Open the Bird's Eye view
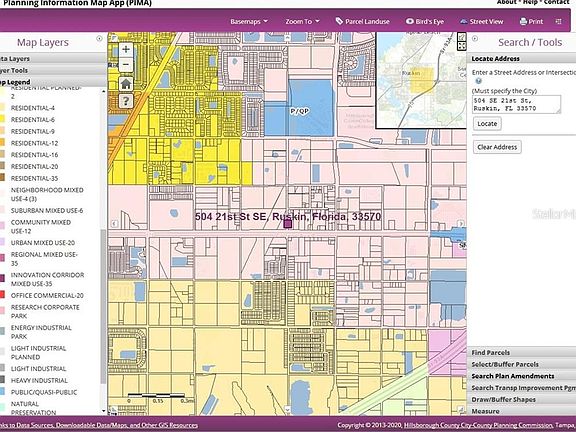This screenshot has width=576, height=432. (x=425, y=21)
